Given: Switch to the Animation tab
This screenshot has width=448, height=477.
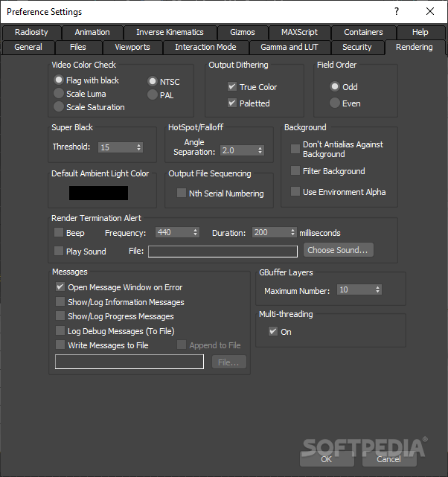Looking at the screenshot, I should 92,32.
